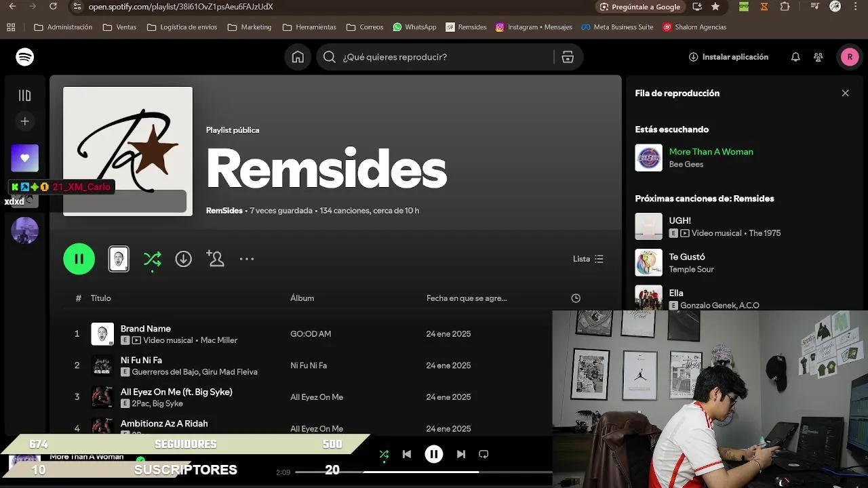Open Liked Songs in sidebar
This screenshot has width=868, height=488.
pyautogui.click(x=25, y=158)
